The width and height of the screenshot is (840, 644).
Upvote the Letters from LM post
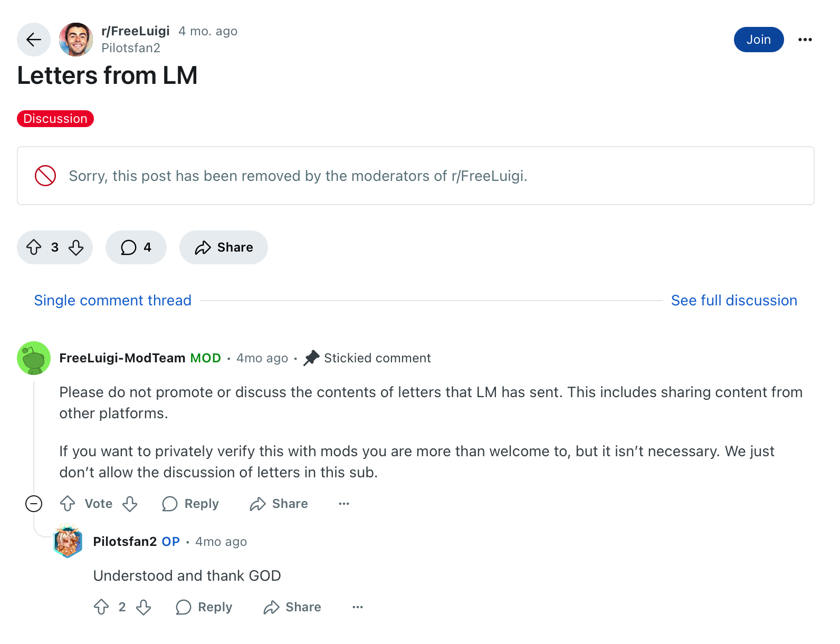point(34,247)
